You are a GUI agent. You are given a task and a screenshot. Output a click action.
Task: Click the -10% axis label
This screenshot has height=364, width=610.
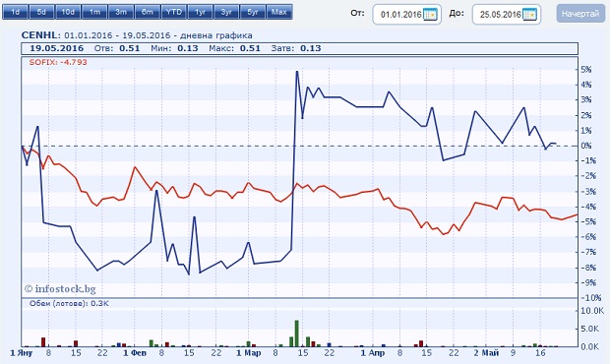point(590,298)
